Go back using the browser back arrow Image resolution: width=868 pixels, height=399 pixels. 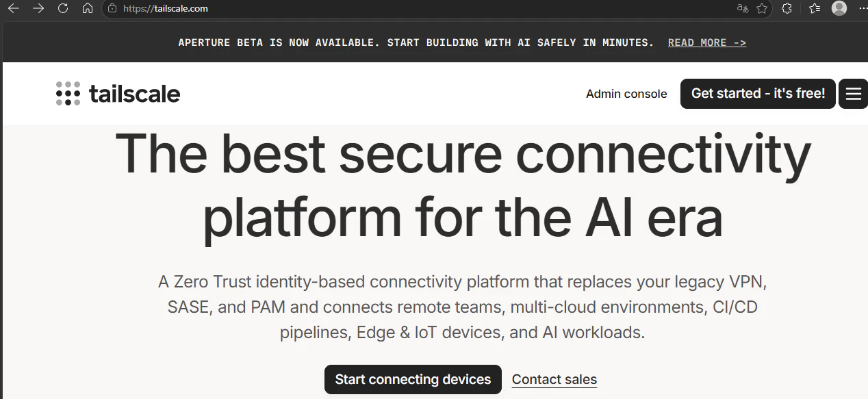click(13, 8)
